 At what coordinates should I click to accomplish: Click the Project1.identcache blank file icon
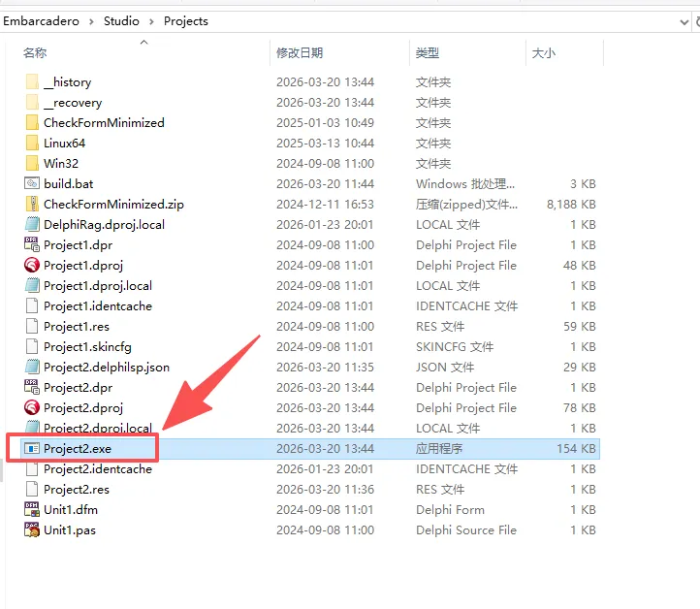(32, 305)
